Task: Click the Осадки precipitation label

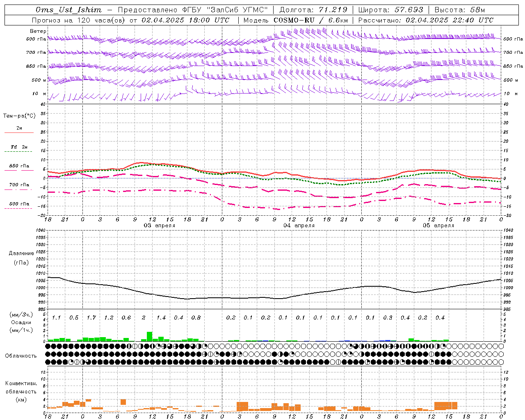Action: 21,323
